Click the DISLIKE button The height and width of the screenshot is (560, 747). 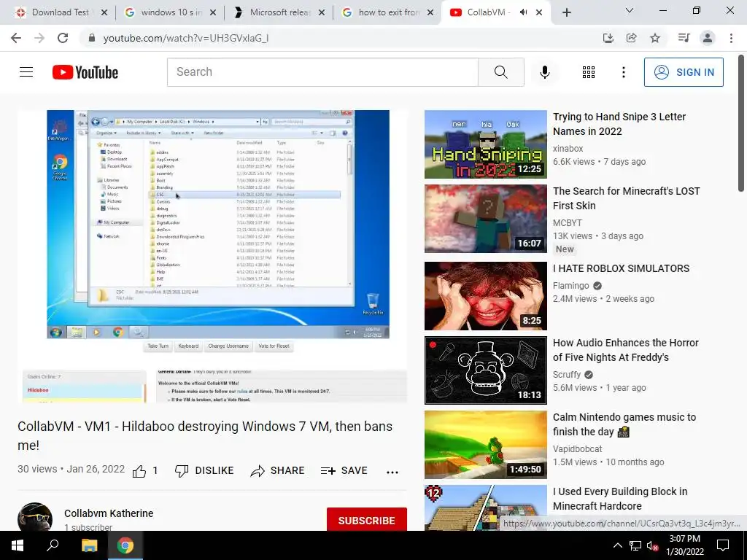pos(204,470)
